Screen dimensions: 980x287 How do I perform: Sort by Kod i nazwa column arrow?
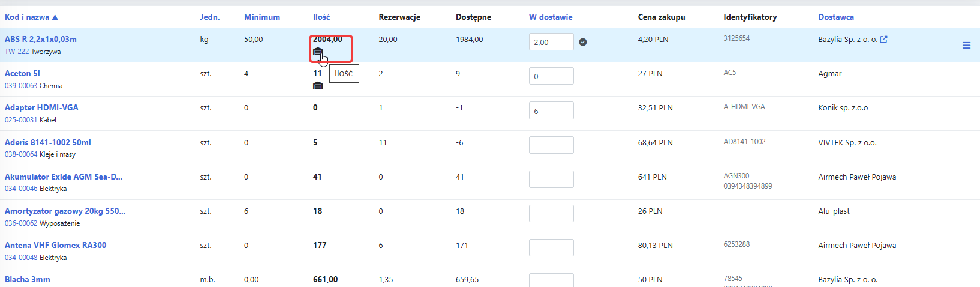pos(55,17)
